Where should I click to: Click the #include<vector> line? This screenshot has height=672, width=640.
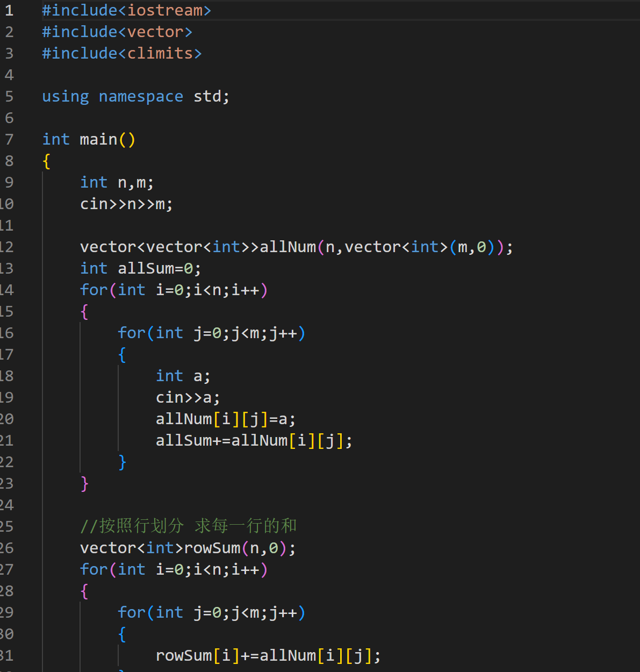(117, 32)
